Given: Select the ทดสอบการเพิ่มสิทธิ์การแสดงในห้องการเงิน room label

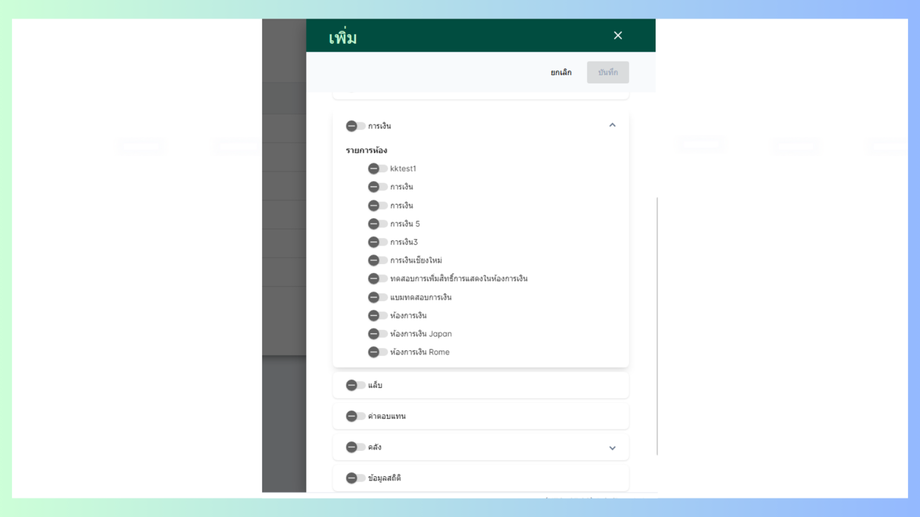Looking at the screenshot, I should pos(459,279).
